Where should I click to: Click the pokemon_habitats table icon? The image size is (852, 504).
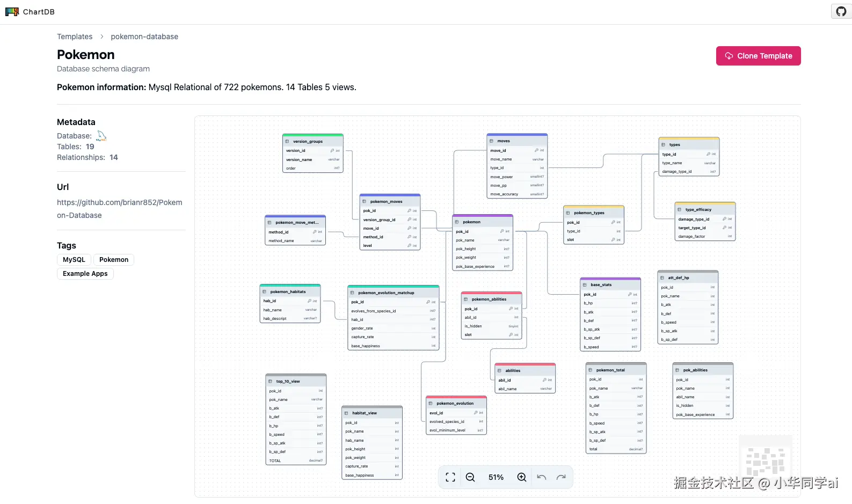[x=264, y=292]
